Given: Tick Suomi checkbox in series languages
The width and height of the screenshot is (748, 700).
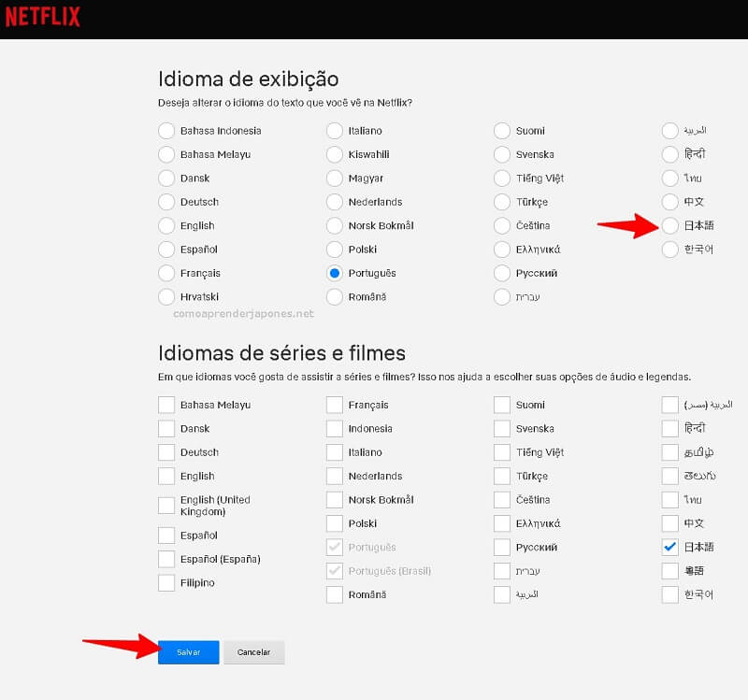Looking at the screenshot, I should click(502, 405).
